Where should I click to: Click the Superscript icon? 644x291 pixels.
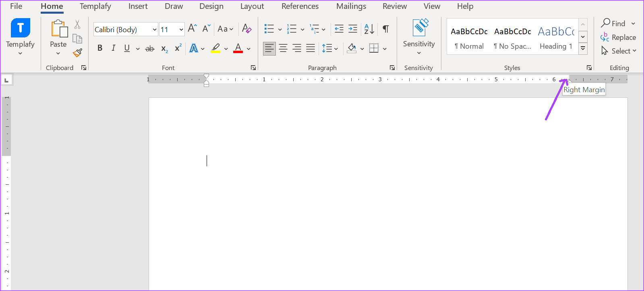(x=178, y=48)
